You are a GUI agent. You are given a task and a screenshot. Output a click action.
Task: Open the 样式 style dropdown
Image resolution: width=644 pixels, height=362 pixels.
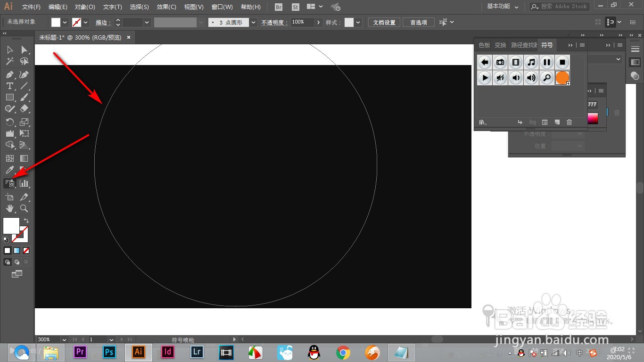[x=358, y=22]
